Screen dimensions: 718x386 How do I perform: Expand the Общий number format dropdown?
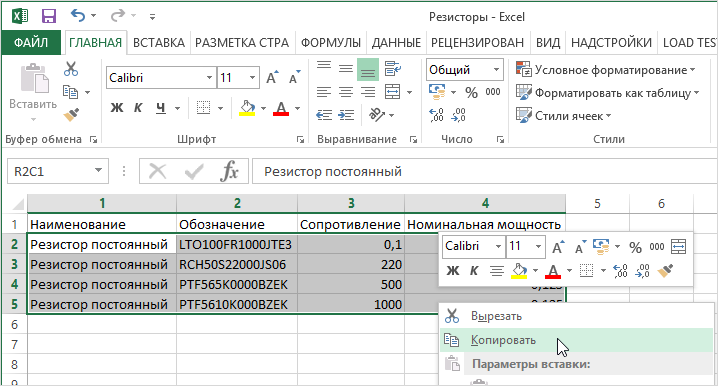tap(496, 70)
